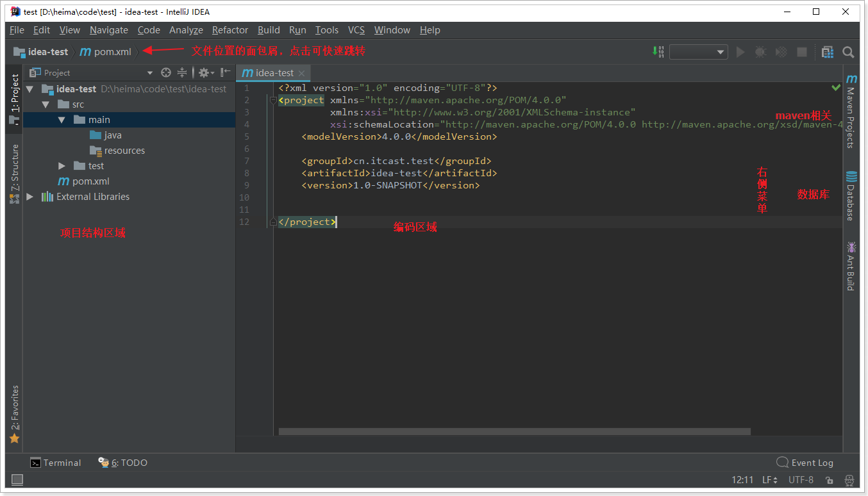Toggle the read-only lock icon in status bar
868x496 pixels.
[829, 480]
